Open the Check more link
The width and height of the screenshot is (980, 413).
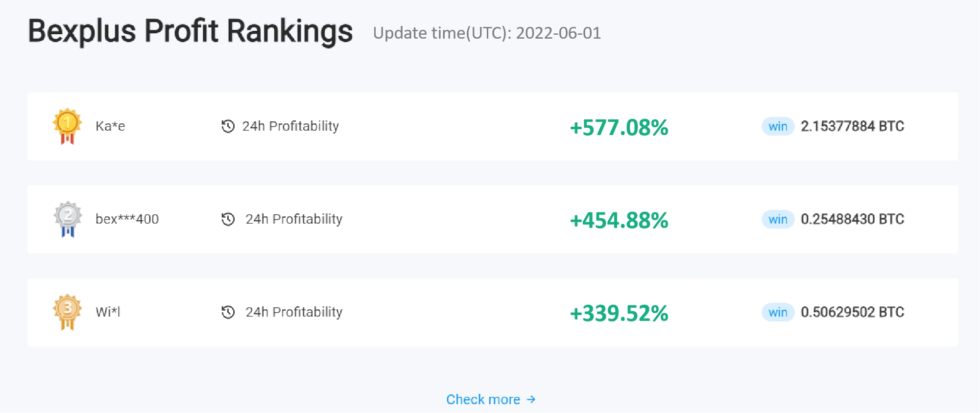click(x=491, y=400)
